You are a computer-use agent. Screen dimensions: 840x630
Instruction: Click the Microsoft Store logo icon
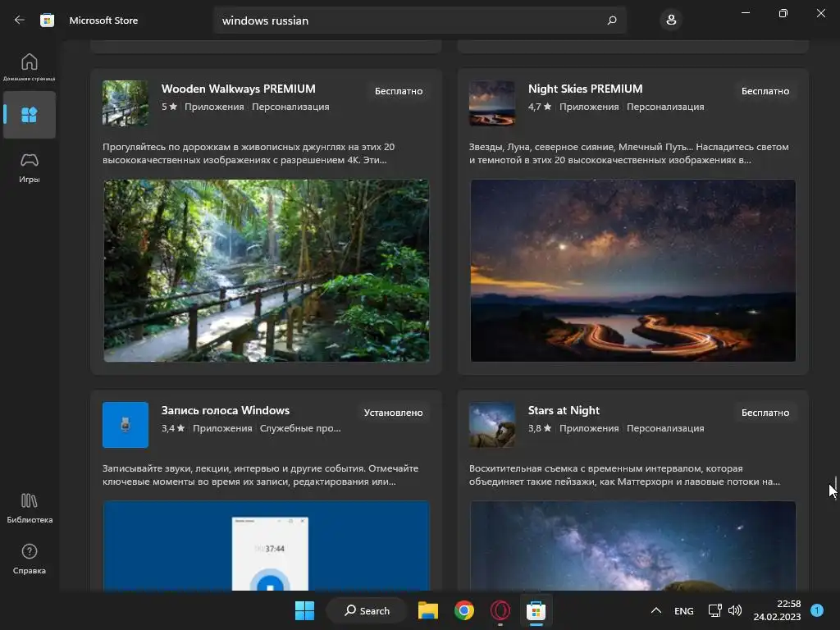click(x=47, y=21)
